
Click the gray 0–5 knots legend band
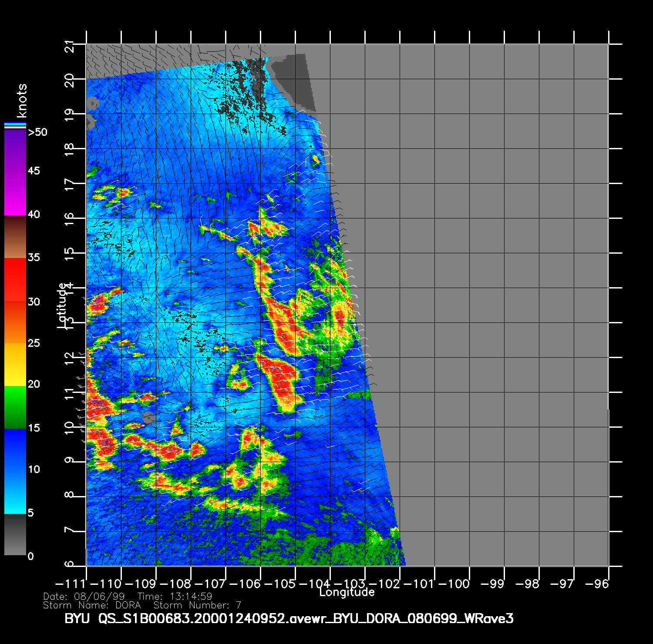pos(15,534)
